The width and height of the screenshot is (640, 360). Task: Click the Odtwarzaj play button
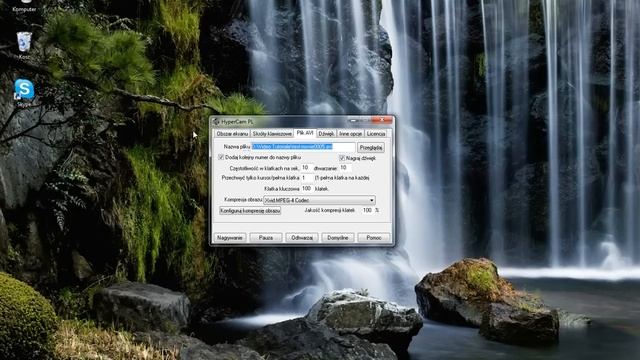click(302, 238)
